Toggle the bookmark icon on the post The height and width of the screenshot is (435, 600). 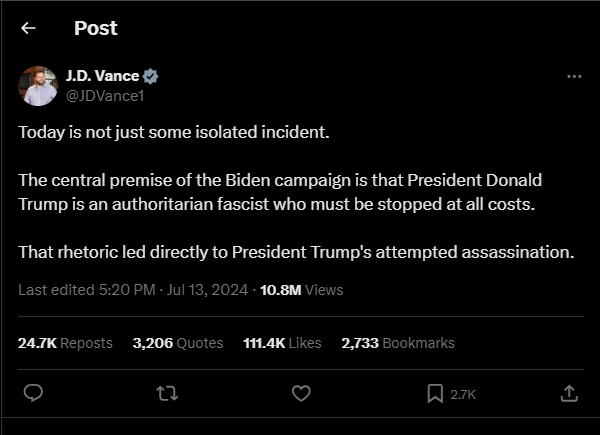coord(436,394)
